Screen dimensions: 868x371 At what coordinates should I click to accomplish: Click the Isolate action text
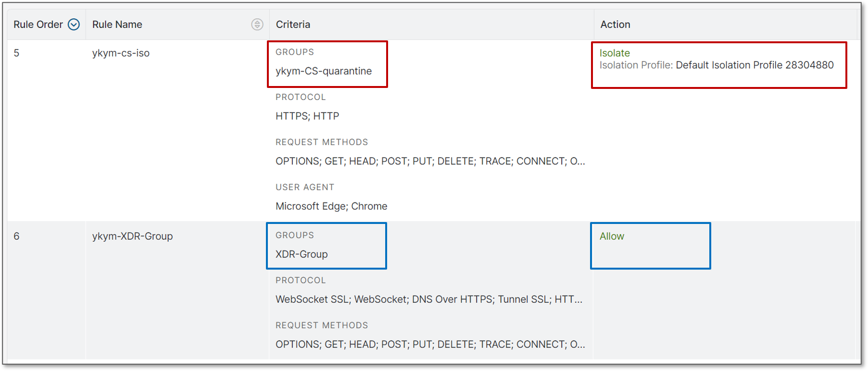pyautogui.click(x=615, y=53)
